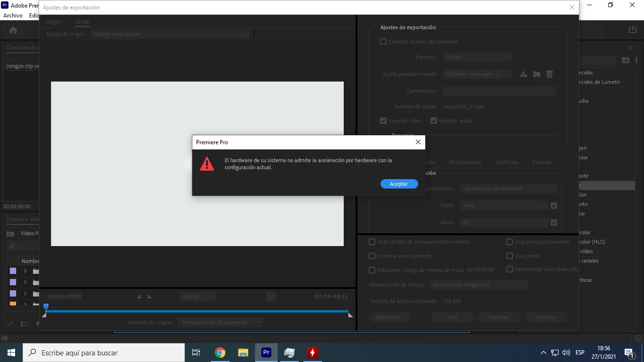Switch Project panel to list view icon
This screenshot has height=362, width=644.
pyautogui.click(x=25, y=324)
